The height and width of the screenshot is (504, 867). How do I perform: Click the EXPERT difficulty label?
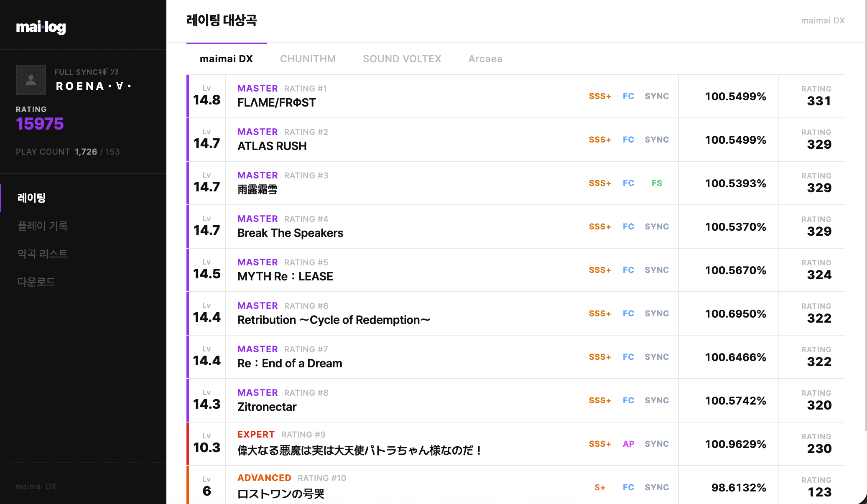point(256,434)
